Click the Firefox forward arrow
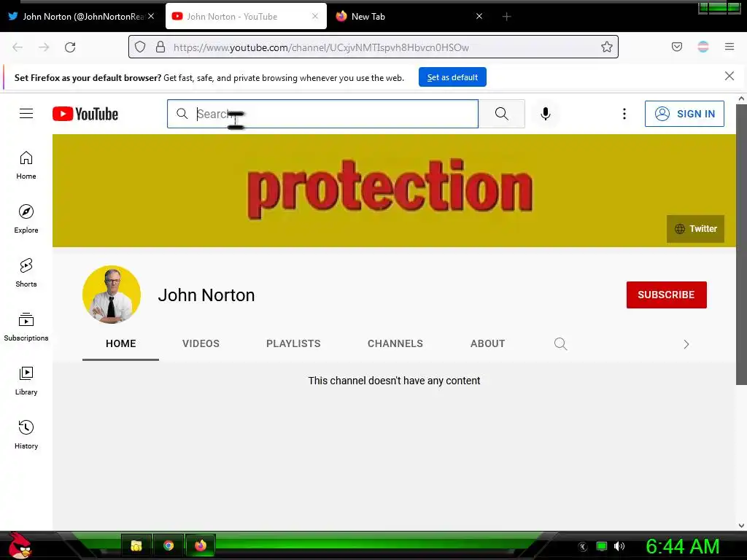The width and height of the screenshot is (747, 560). (x=44, y=47)
